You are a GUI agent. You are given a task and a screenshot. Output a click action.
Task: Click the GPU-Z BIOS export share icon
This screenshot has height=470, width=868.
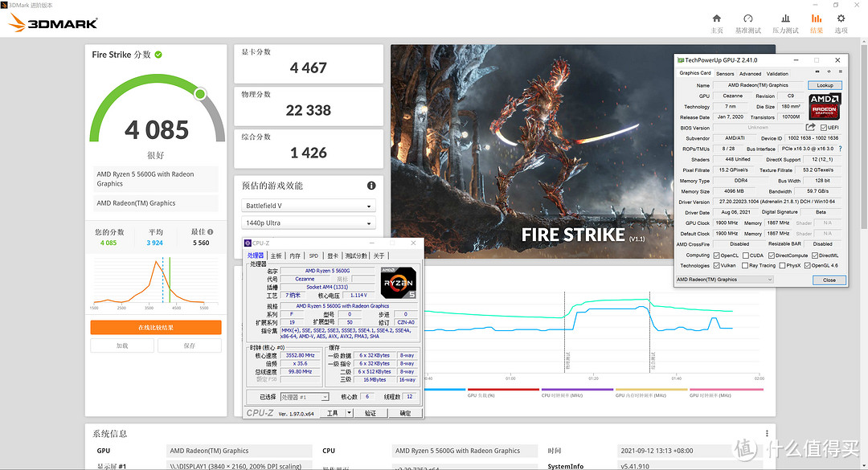coord(811,128)
